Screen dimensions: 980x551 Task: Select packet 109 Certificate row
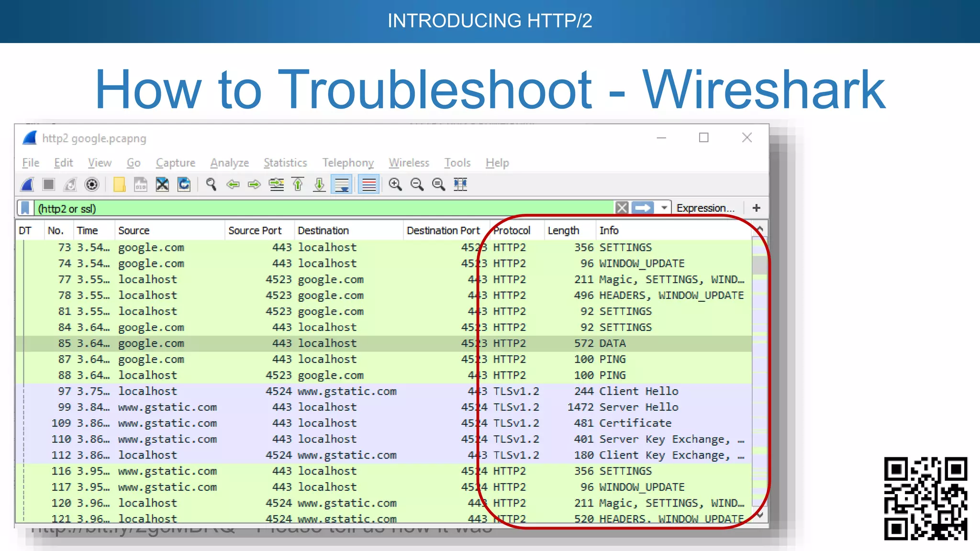coord(384,423)
